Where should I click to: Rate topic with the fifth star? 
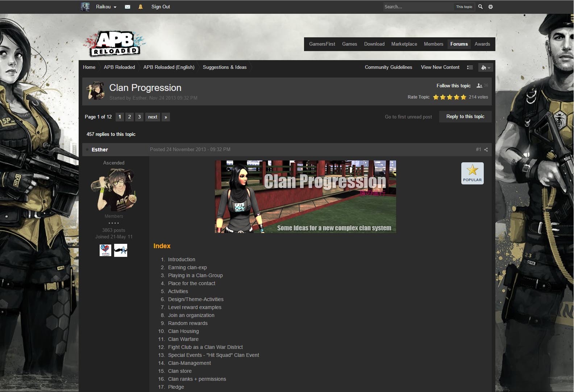click(x=463, y=97)
